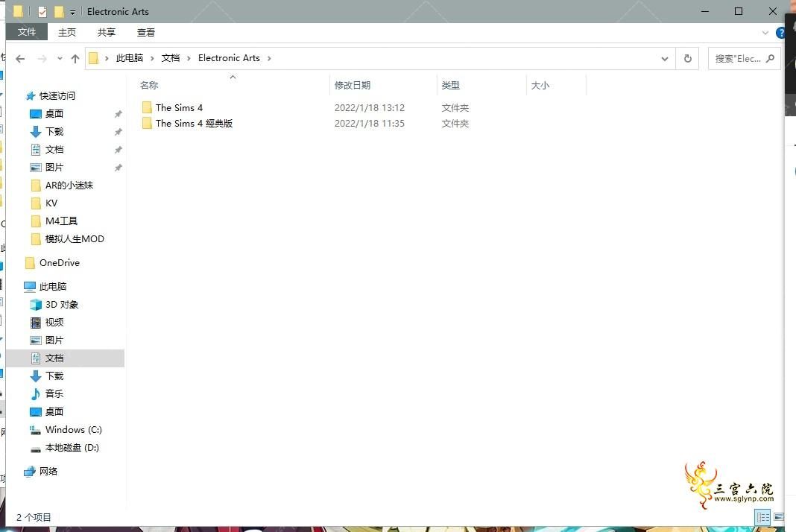Screen dimensions: 796x532
Task: Select 桌面 under quick access
Action: coord(54,114)
